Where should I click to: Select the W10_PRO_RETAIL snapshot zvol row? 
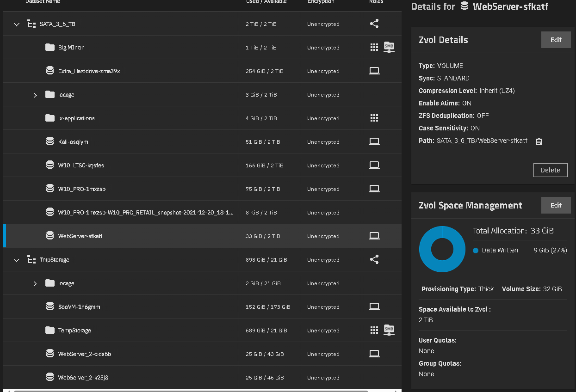pos(202,212)
